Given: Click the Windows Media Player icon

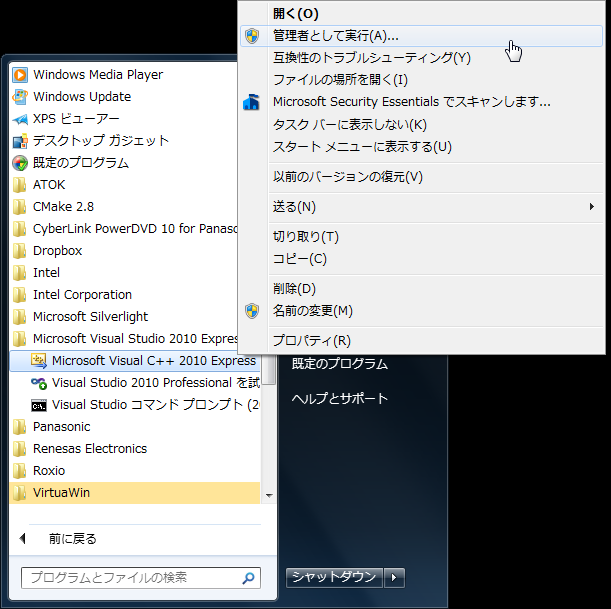Looking at the screenshot, I should point(20,75).
